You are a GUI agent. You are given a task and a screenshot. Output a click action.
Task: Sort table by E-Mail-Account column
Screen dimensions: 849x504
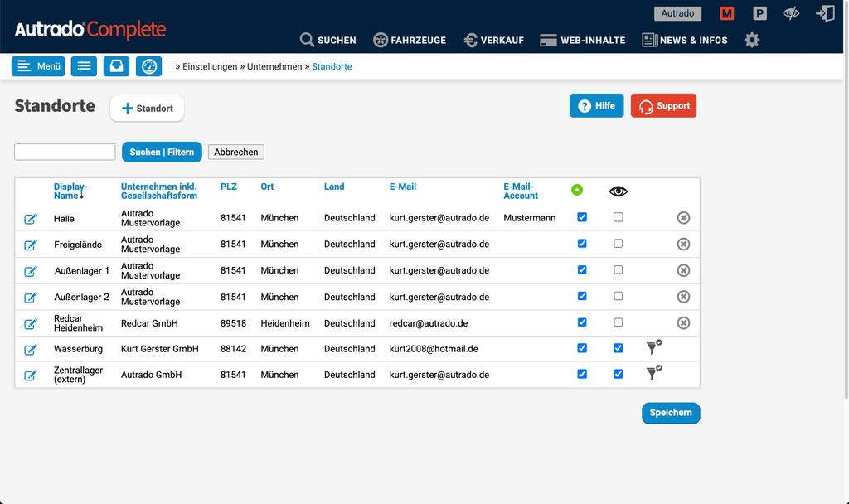click(x=521, y=191)
